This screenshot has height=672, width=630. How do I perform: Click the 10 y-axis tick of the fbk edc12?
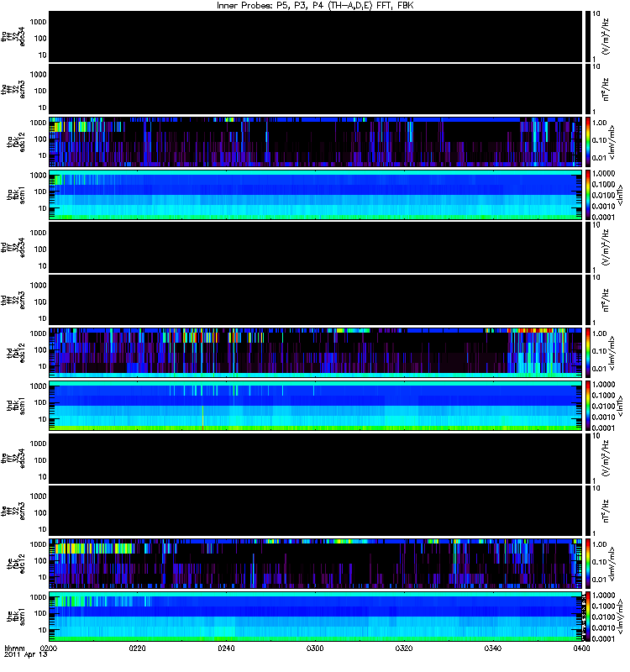43,577
